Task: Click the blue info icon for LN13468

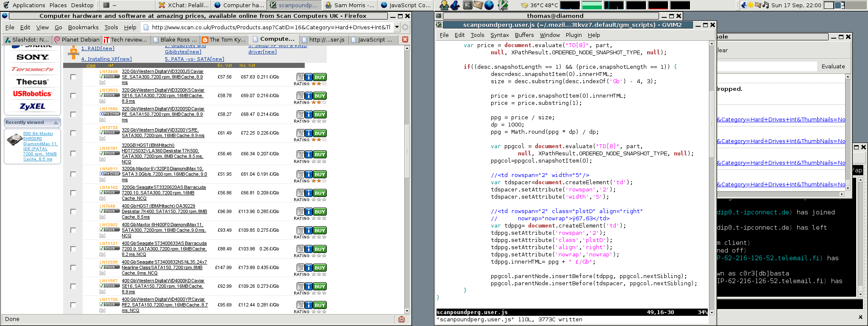Action: pyautogui.click(x=309, y=77)
